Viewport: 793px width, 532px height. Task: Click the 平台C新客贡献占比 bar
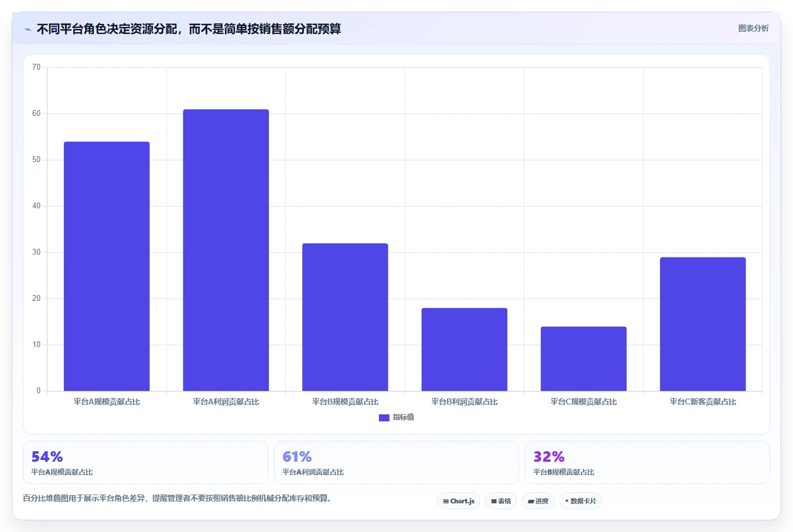[703, 324]
